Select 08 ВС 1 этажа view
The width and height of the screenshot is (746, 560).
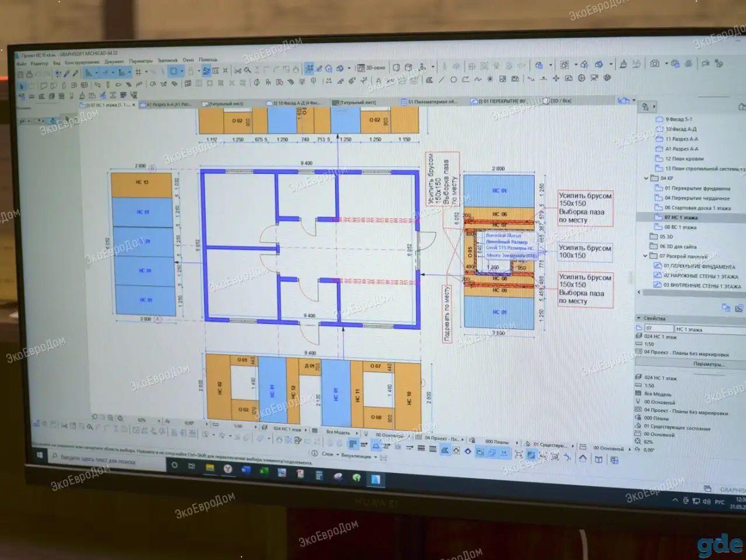[680, 227]
